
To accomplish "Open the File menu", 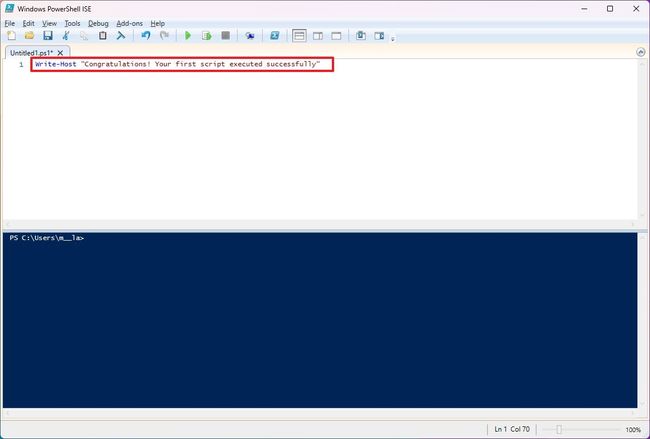I will click(x=10, y=24).
